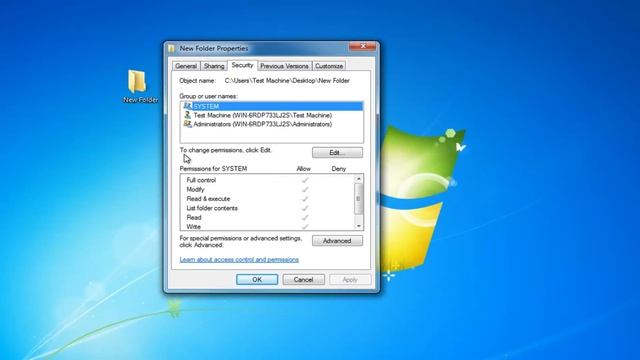Viewport: 640px width, 360px height.
Task: Select the SYSTEM group entry
Action: 271,106
